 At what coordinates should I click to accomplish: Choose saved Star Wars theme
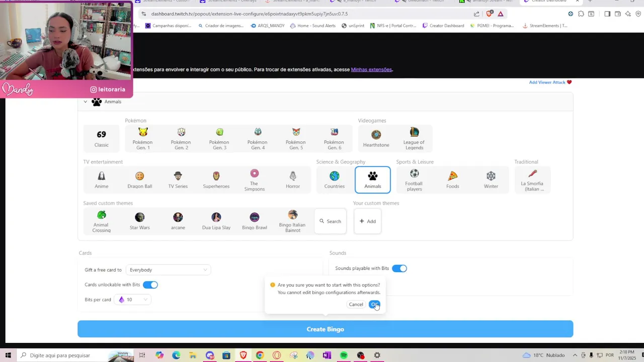139,221
